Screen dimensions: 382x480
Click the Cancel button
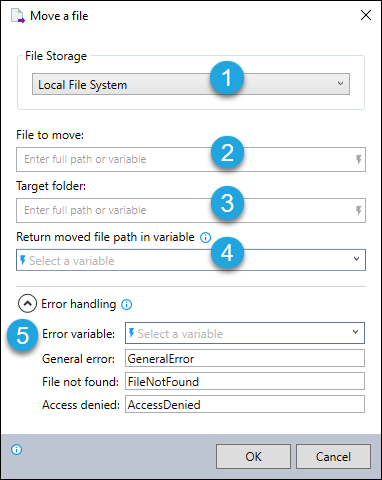[x=333, y=457]
